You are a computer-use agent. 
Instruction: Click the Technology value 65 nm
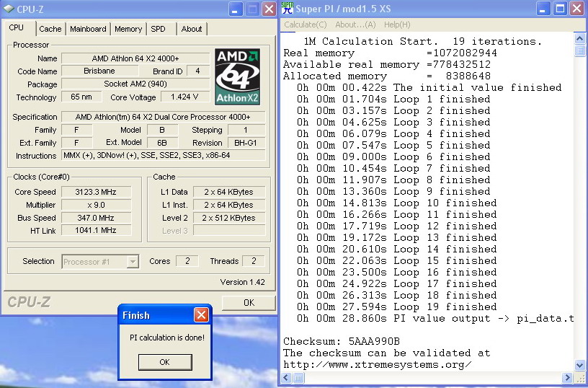81,97
